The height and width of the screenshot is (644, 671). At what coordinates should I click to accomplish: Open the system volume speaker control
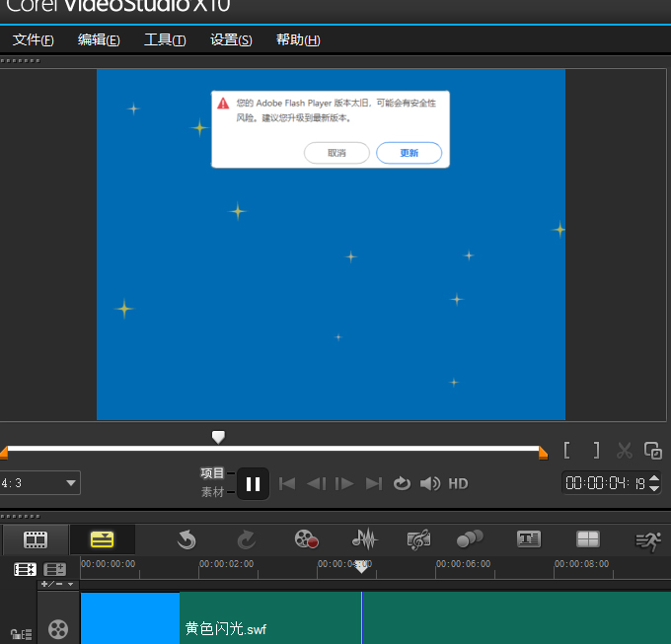click(x=430, y=483)
